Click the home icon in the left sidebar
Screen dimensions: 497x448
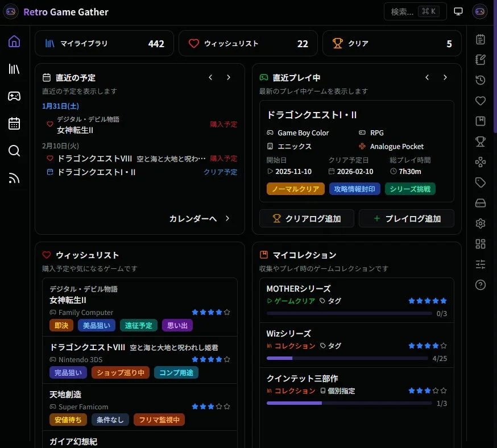tap(14, 41)
